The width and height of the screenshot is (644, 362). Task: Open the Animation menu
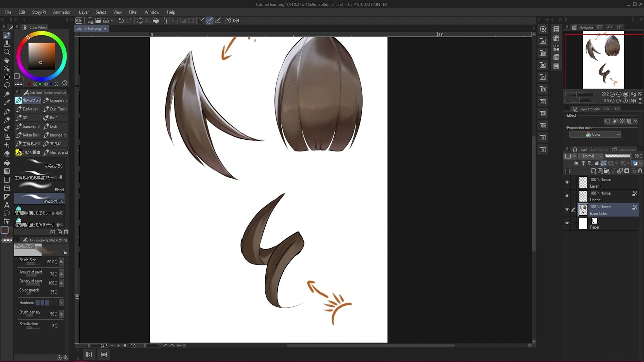click(62, 12)
